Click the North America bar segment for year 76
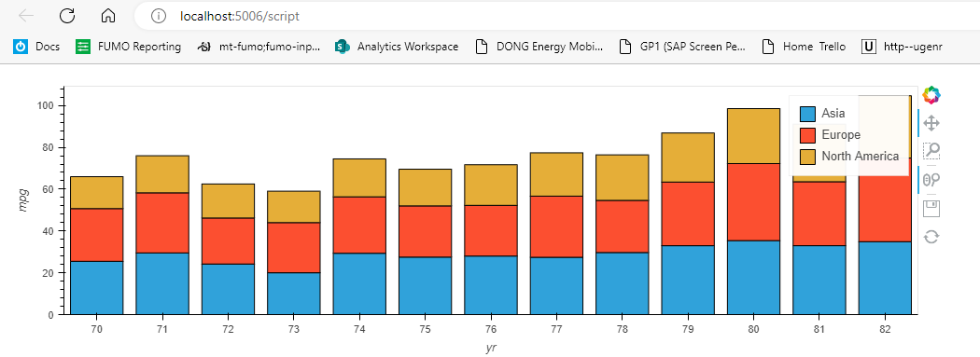 pos(491,185)
